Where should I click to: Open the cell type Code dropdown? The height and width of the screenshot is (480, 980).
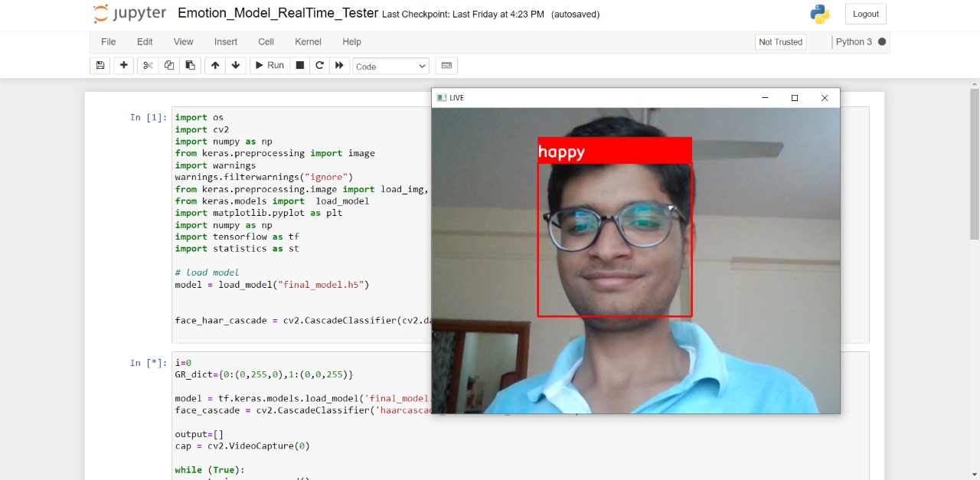pos(391,67)
